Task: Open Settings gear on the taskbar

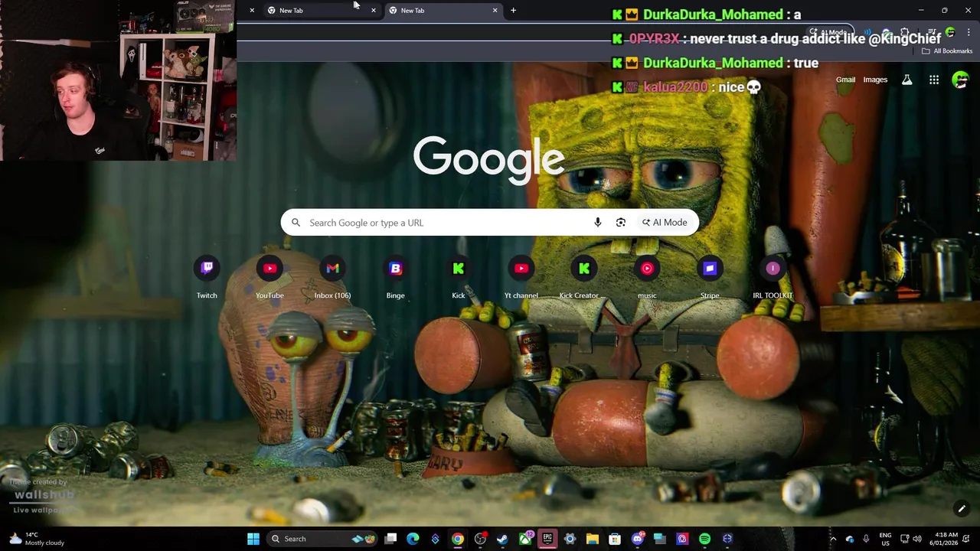Action: pos(570,539)
